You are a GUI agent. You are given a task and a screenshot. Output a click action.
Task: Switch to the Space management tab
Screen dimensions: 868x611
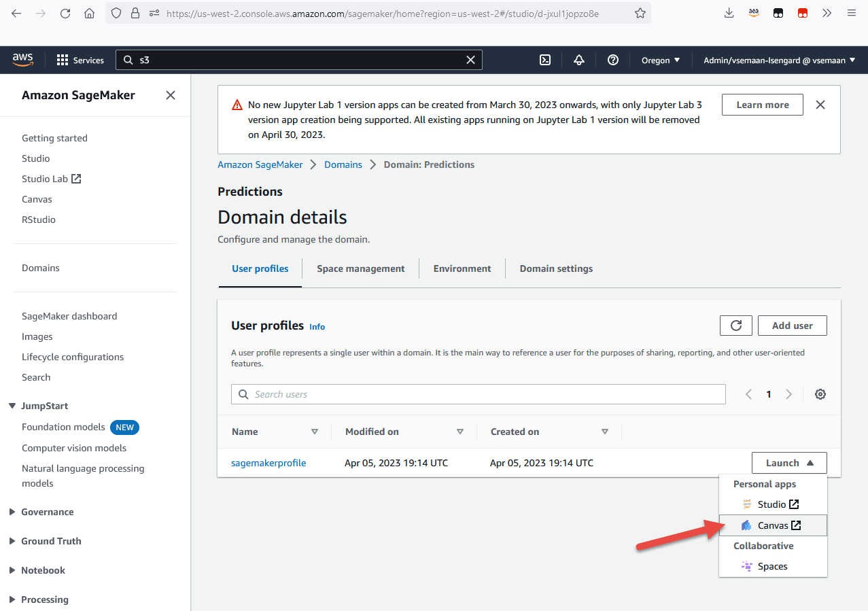(361, 268)
